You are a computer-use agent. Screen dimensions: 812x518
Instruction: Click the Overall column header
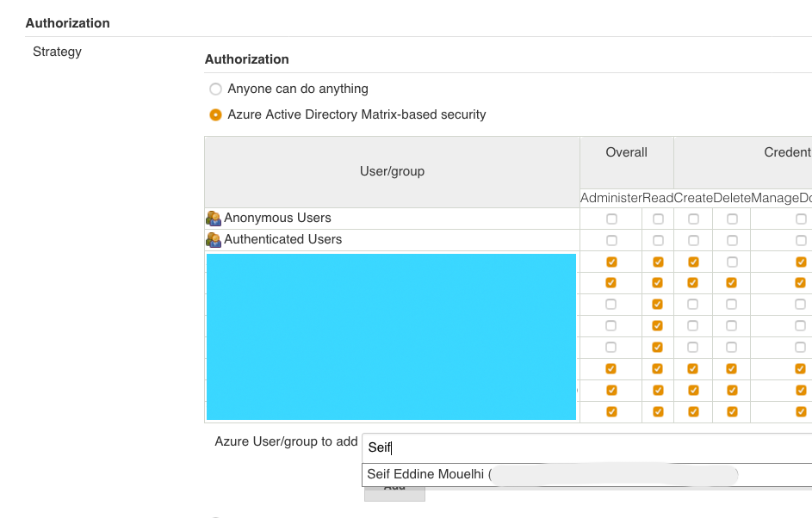point(626,152)
